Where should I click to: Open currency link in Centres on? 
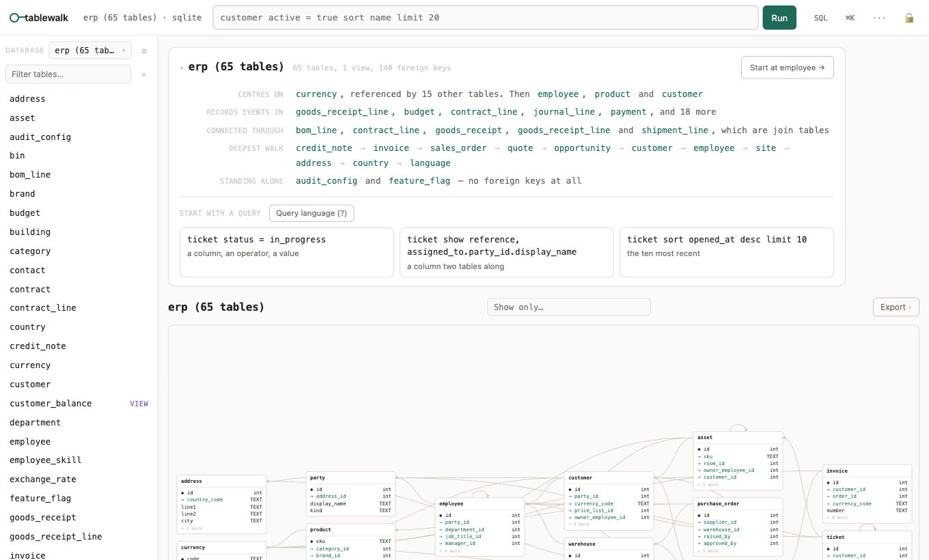[316, 94]
